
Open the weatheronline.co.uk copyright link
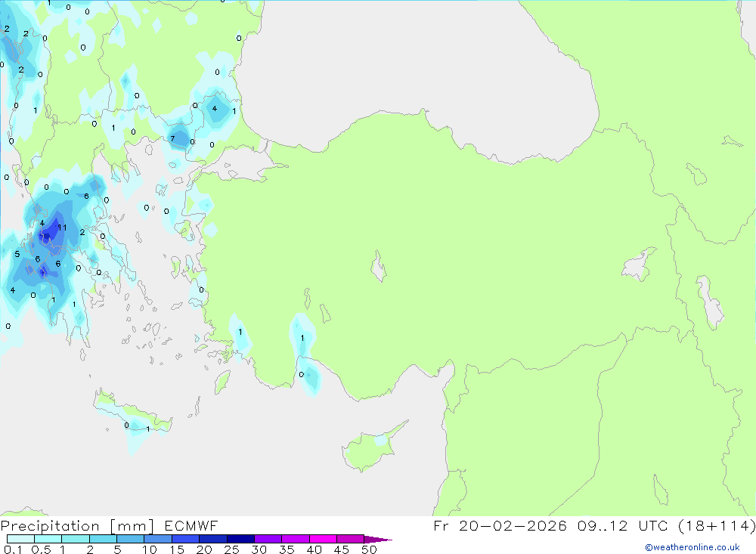692,547
